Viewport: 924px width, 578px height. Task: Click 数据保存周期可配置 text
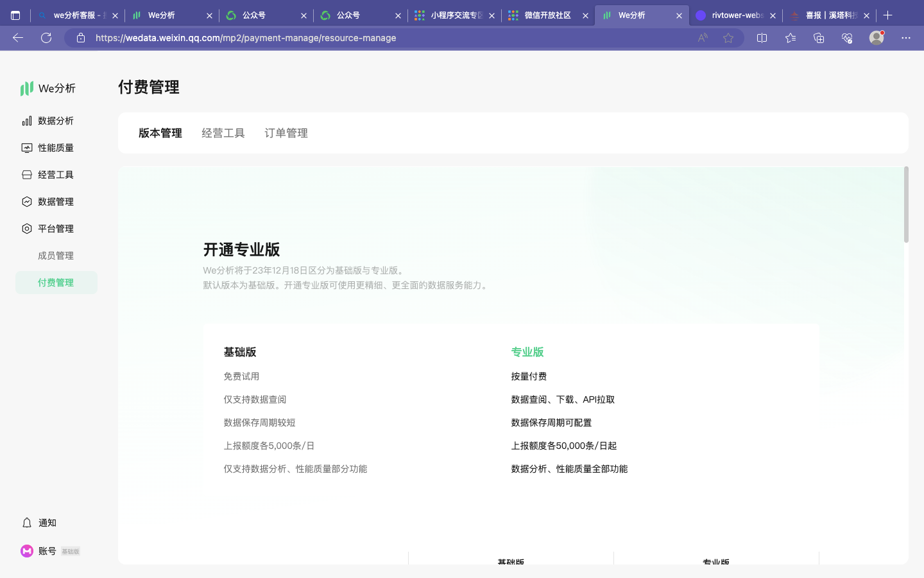click(x=551, y=423)
